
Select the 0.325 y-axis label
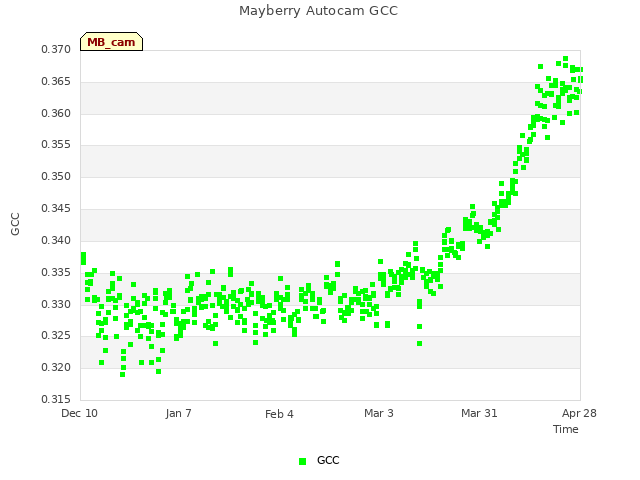click(56, 336)
